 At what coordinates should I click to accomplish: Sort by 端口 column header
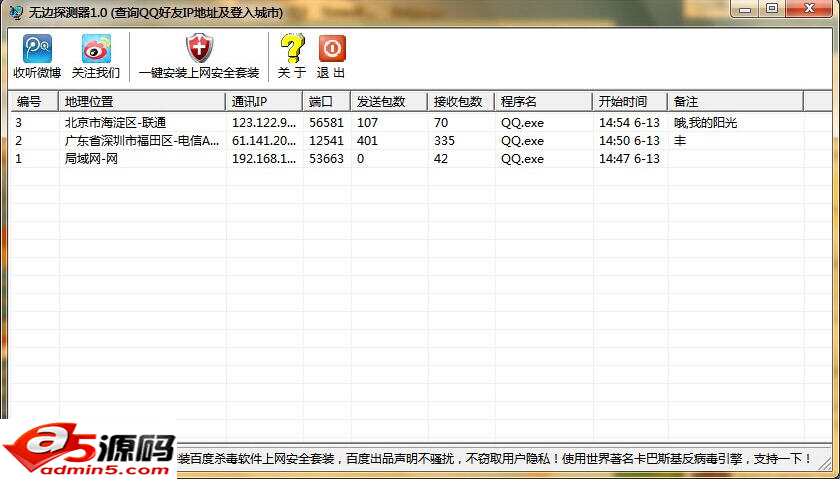coord(327,101)
